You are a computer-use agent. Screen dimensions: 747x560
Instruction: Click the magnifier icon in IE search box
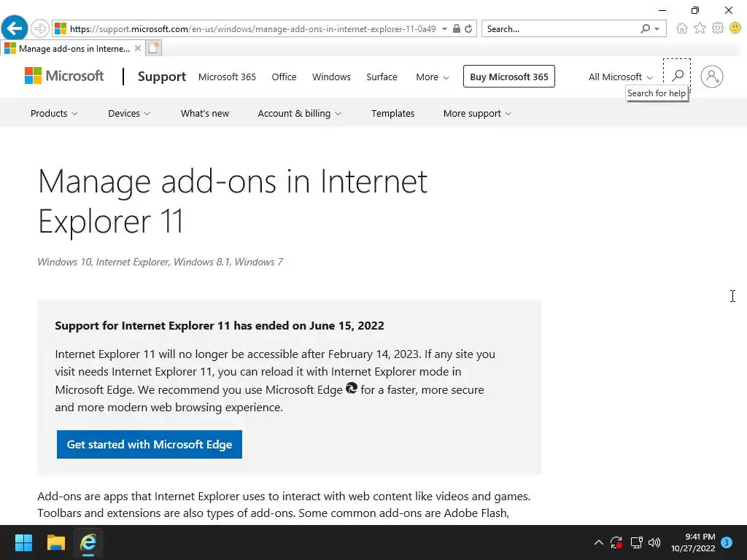click(x=645, y=28)
